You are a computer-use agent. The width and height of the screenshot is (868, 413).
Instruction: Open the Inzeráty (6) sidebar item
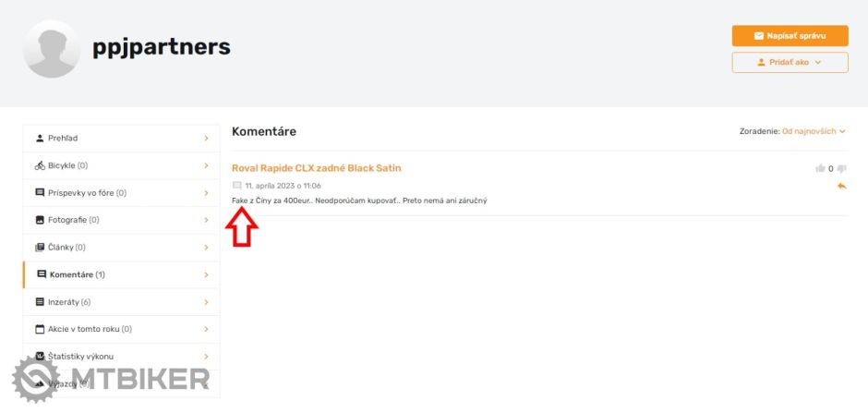point(69,302)
